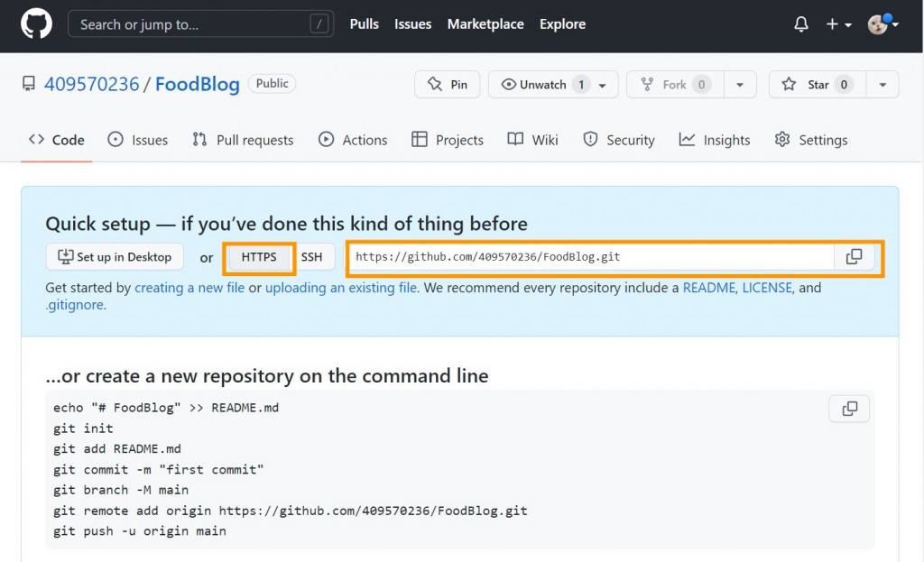Open the uploading an existing file link
Image resolution: width=924 pixels, height=562 pixels.
click(x=340, y=288)
